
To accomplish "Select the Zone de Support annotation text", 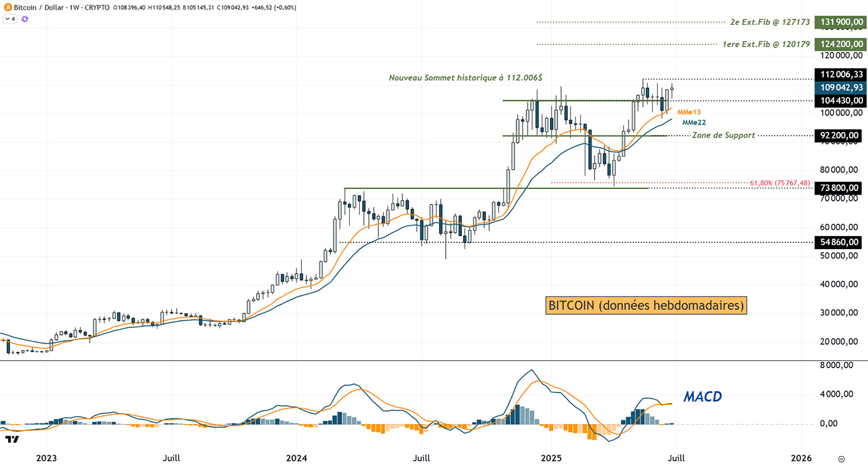I will point(723,135).
